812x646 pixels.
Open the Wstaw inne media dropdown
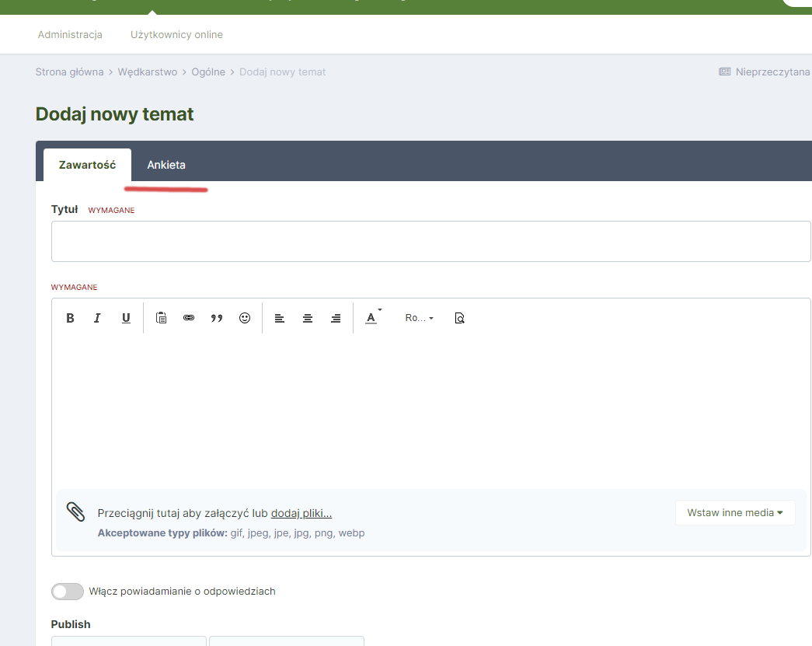(x=735, y=513)
